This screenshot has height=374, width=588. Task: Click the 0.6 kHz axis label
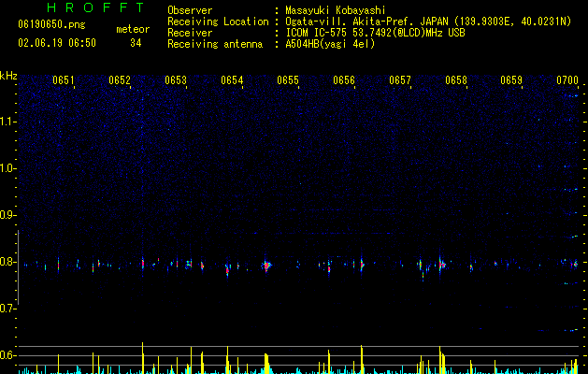(x=8, y=355)
